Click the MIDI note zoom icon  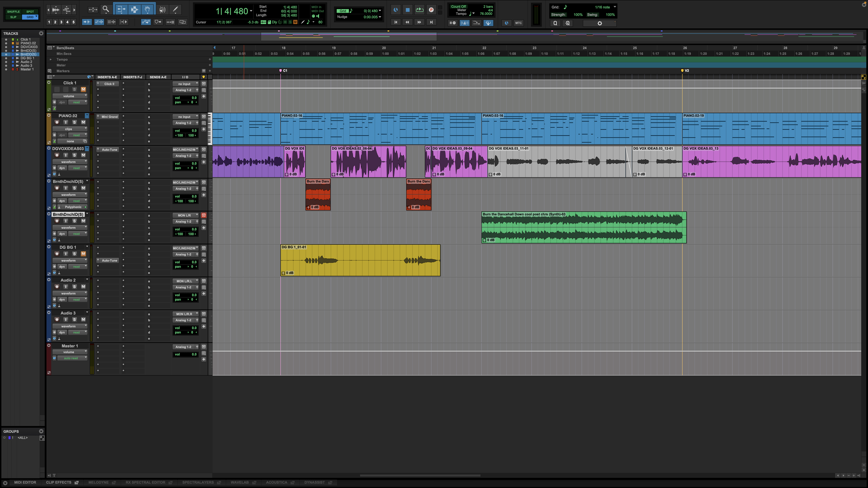click(66, 10)
